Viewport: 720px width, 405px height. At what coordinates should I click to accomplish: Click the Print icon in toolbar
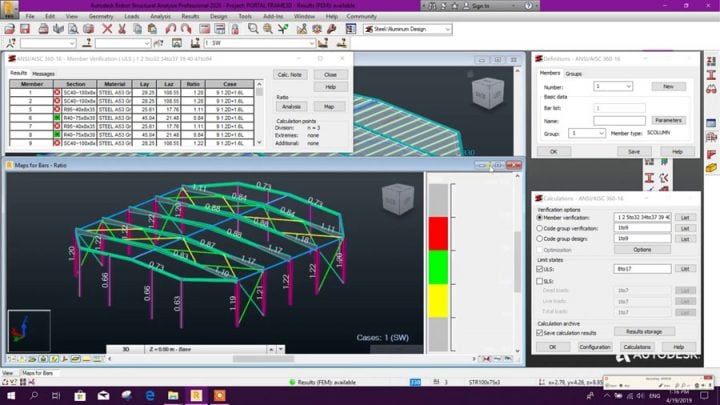[43, 29]
